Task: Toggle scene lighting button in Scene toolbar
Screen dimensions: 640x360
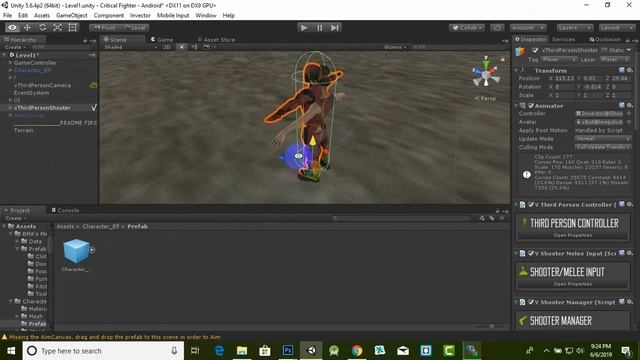Action: [x=182, y=47]
